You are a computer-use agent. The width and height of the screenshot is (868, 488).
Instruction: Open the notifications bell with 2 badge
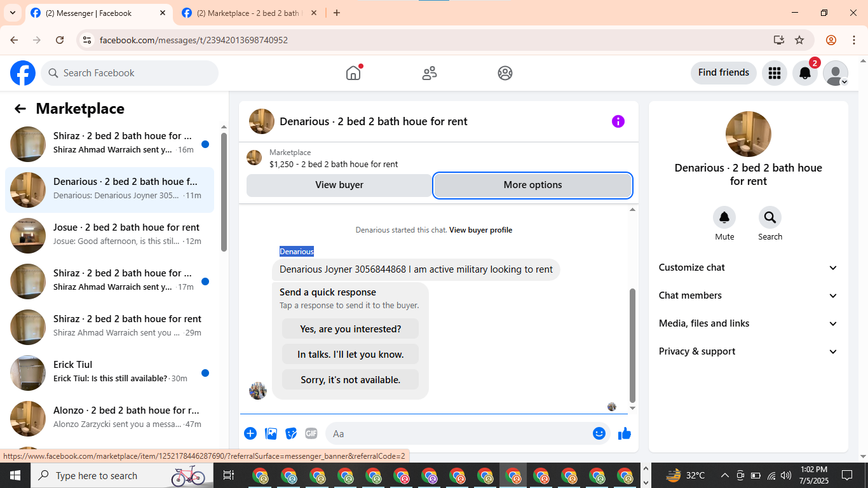tap(805, 73)
